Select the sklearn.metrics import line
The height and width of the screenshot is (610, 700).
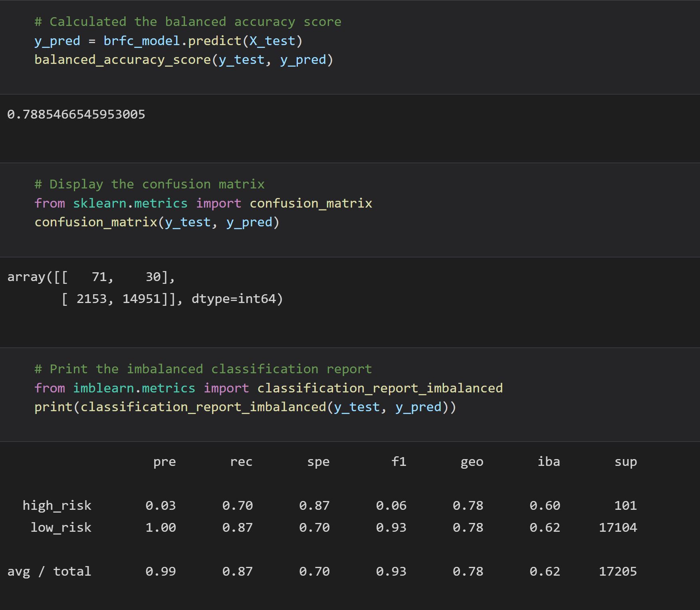[203, 203]
